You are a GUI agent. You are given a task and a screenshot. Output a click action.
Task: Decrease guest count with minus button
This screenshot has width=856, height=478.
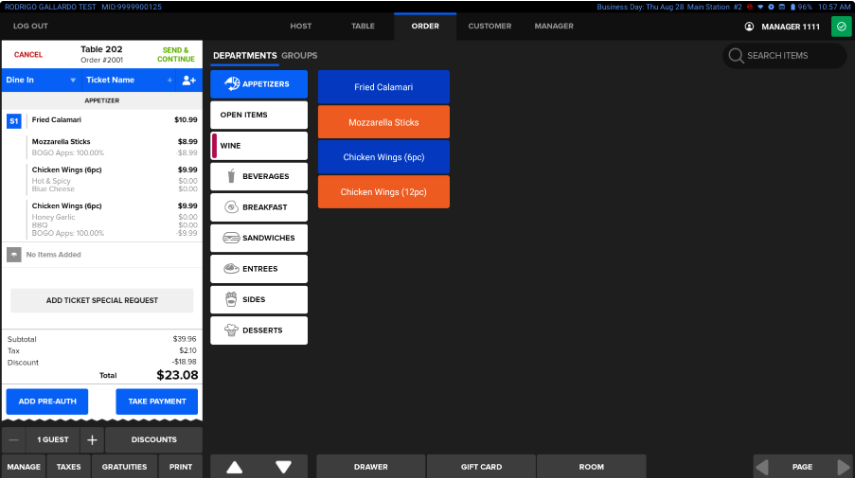pyautogui.click(x=14, y=440)
